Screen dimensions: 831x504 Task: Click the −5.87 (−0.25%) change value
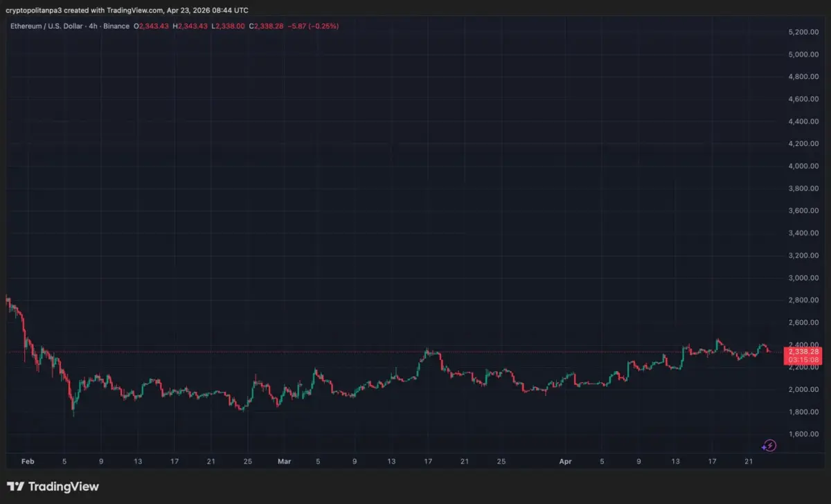coord(314,26)
